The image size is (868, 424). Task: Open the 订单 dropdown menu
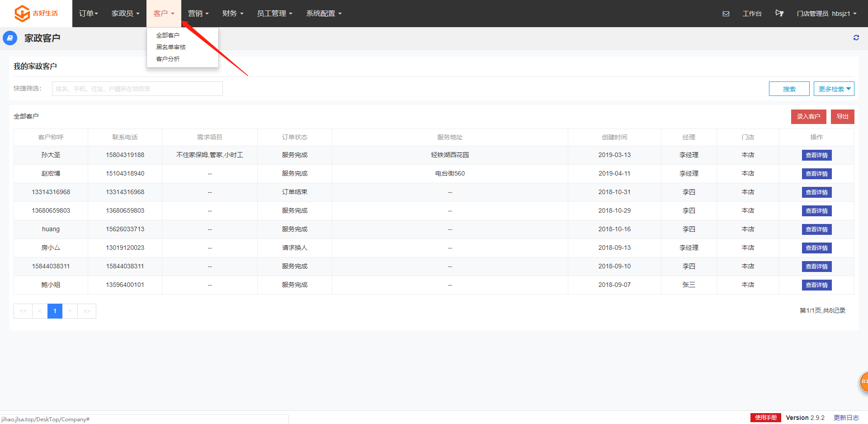pos(88,14)
